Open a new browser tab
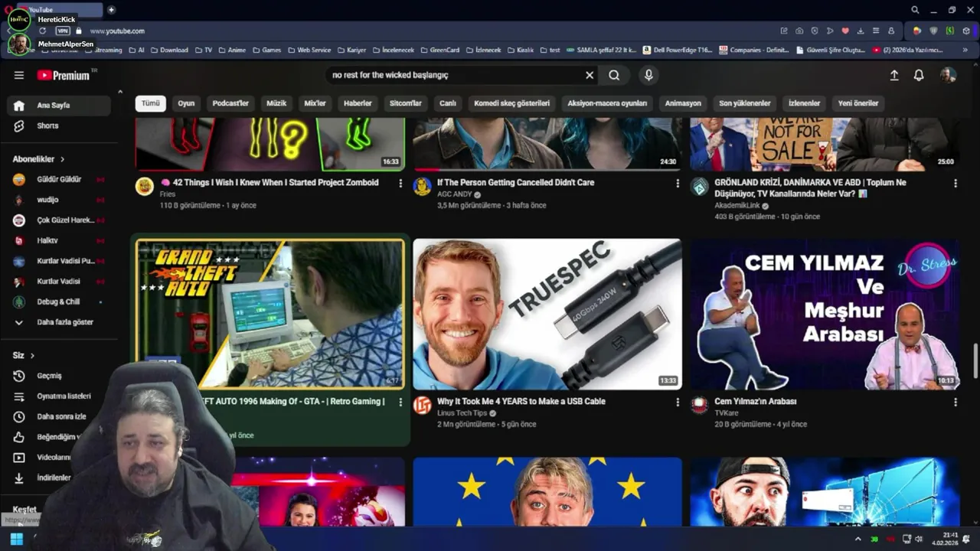980x551 pixels. (111, 10)
